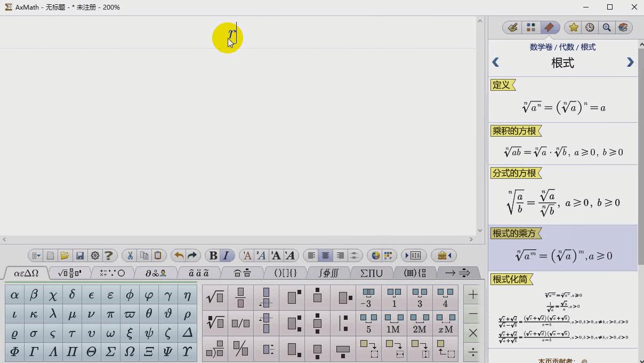
Task: Click the right chevron beside 根式 title
Action: tap(631, 62)
